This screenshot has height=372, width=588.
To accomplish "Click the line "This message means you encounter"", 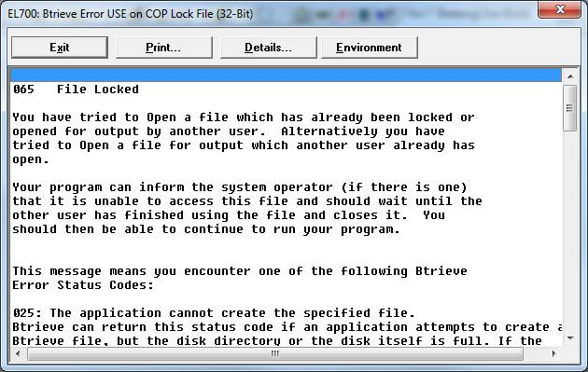I will pos(240,271).
